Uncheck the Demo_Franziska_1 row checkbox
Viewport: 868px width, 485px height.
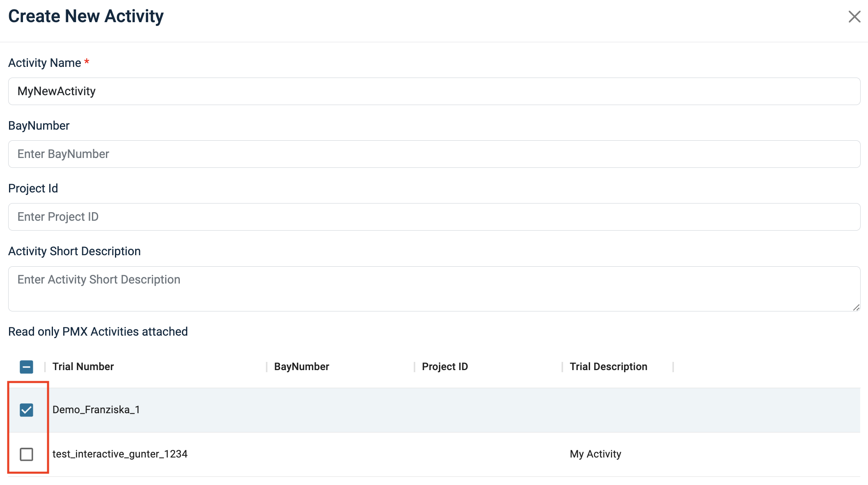(27, 410)
